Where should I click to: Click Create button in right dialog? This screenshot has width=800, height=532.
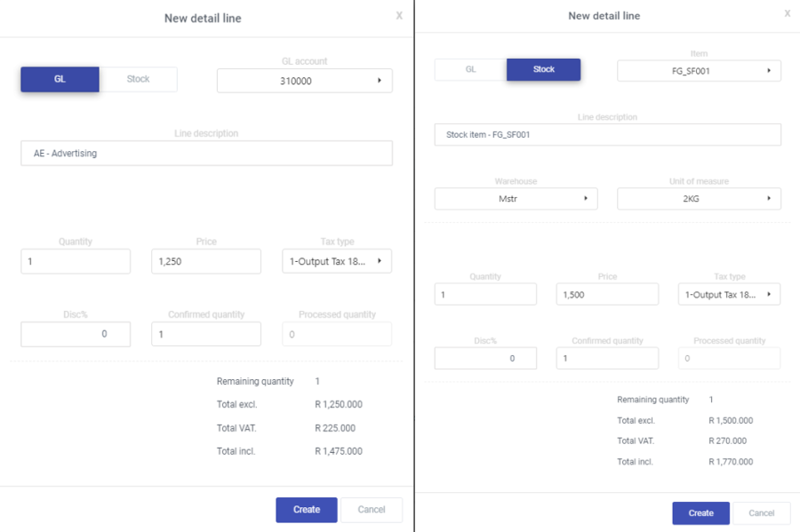coord(700,513)
